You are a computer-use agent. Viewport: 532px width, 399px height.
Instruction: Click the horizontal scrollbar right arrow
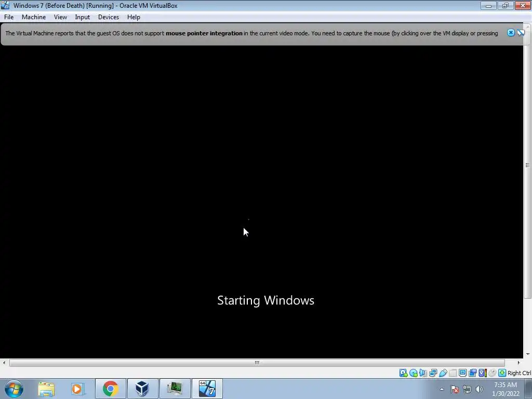click(x=518, y=363)
